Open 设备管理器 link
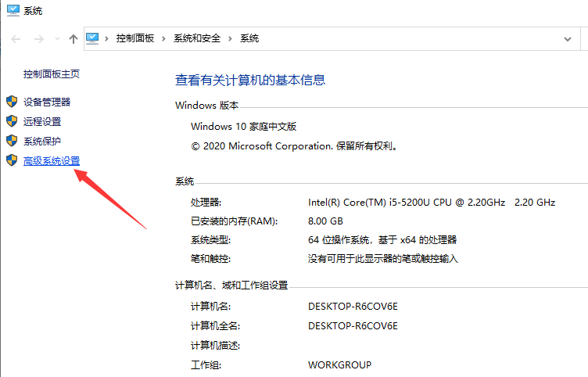Screen dimensions: 588x377 point(47,102)
